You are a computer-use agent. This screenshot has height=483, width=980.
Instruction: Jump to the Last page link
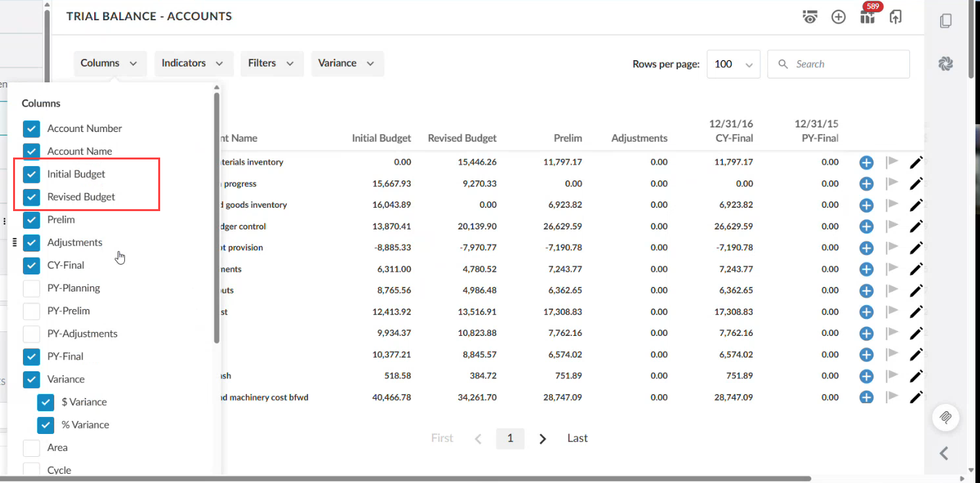pyautogui.click(x=577, y=438)
